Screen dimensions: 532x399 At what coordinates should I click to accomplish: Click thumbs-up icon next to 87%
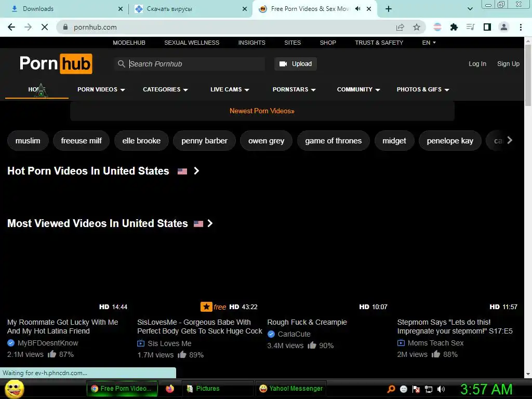(52, 354)
